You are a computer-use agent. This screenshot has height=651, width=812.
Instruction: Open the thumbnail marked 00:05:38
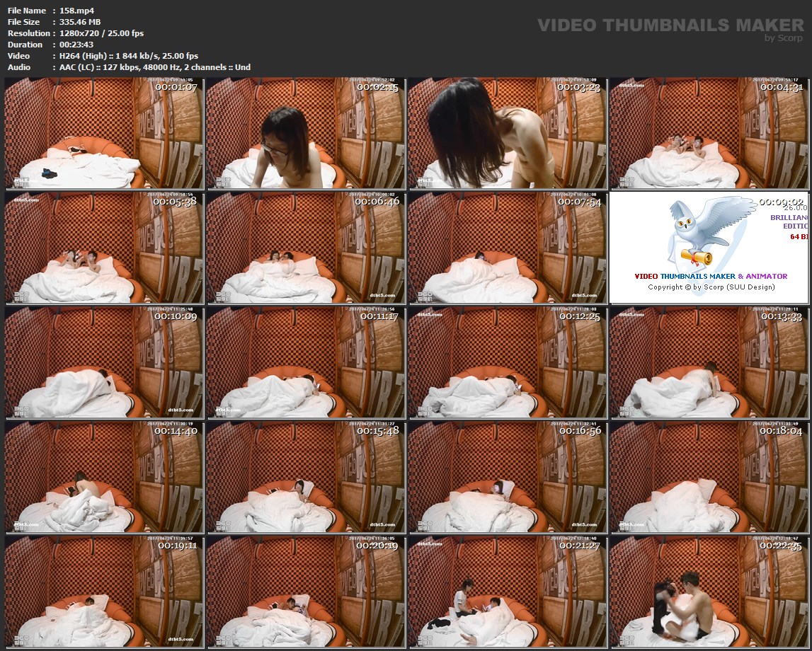point(104,248)
